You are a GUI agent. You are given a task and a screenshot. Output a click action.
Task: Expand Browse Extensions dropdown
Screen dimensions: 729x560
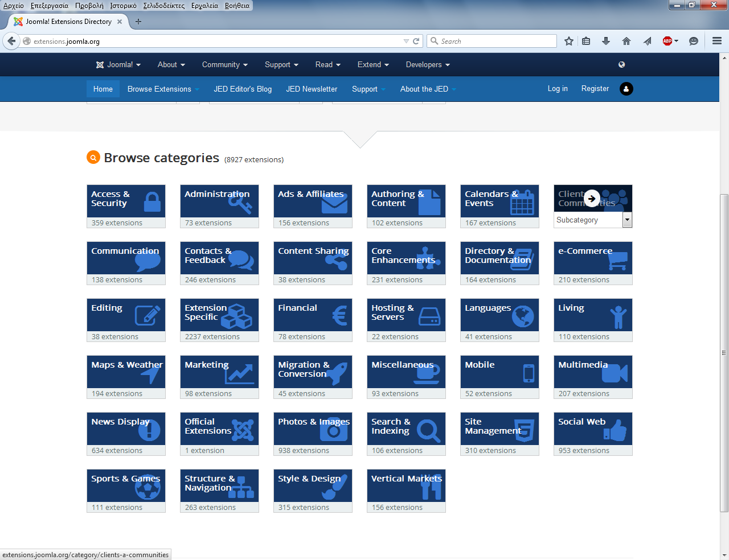(163, 89)
